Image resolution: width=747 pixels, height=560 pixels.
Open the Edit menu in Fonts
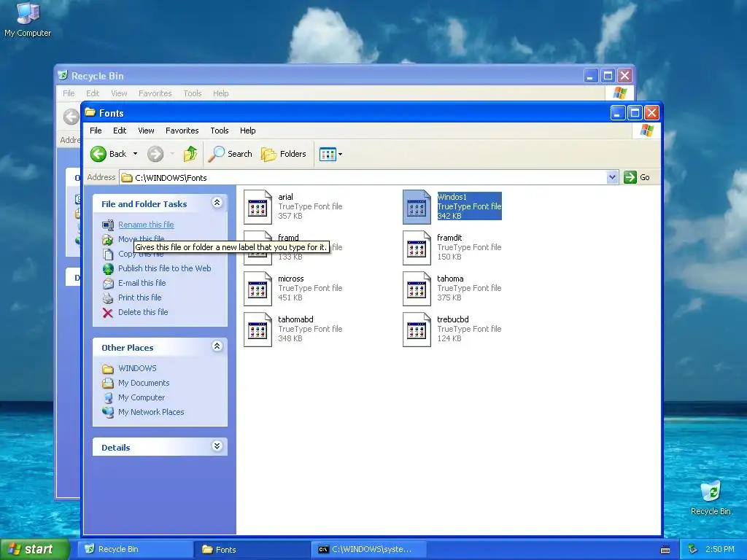pyautogui.click(x=120, y=131)
